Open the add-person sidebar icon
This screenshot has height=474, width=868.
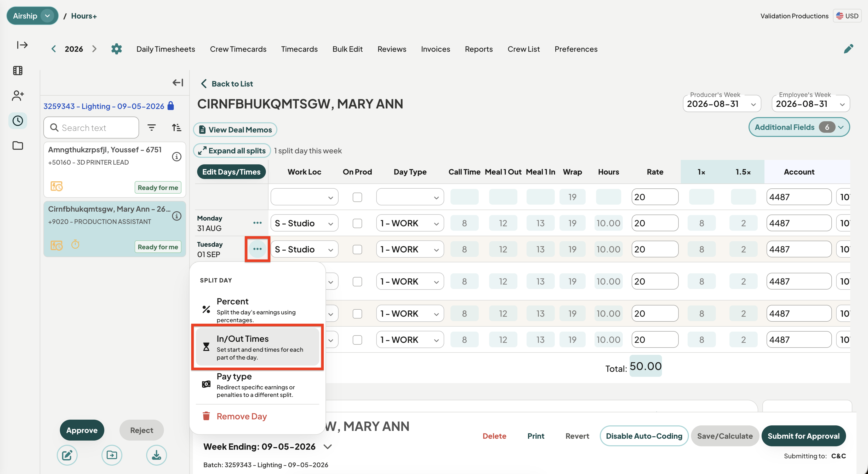point(18,96)
